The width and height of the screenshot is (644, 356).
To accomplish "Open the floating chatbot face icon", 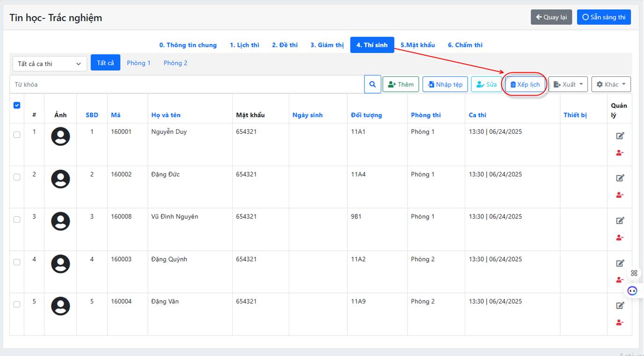I will [632, 291].
